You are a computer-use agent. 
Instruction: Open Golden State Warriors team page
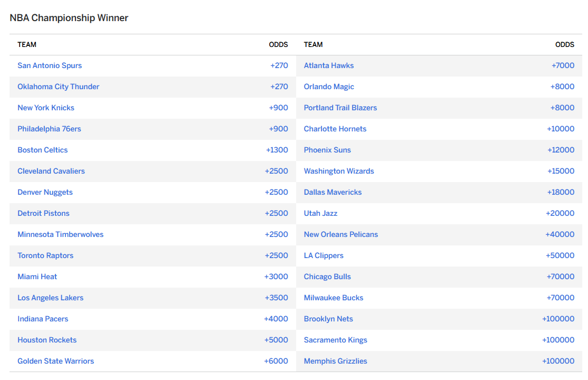tap(55, 361)
